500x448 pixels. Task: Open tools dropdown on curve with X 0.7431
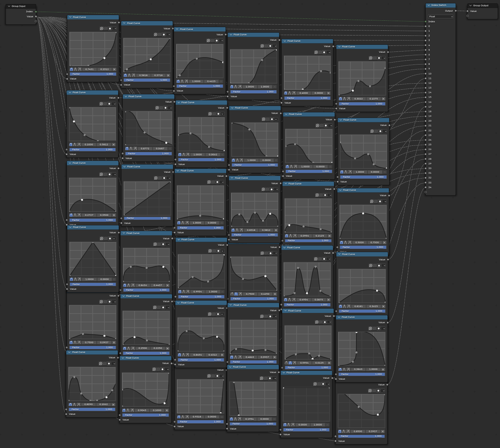coord(115,28)
